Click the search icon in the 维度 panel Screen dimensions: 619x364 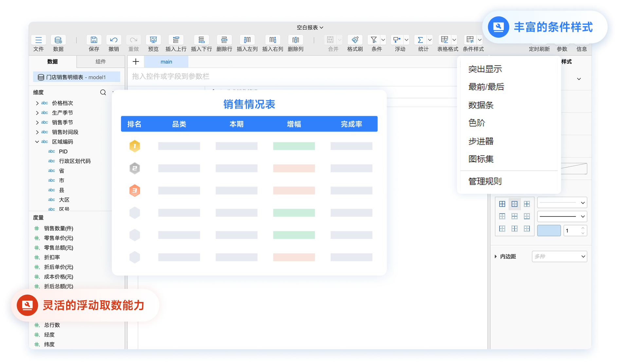coord(103,93)
